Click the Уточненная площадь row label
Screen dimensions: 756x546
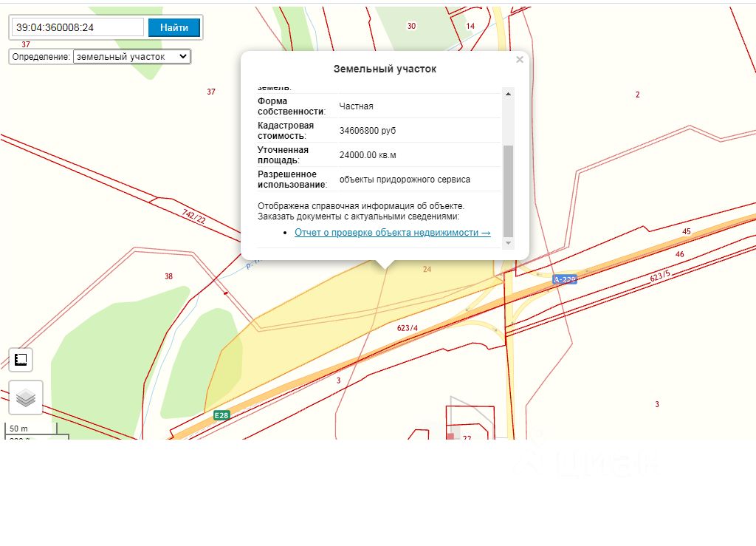tap(283, 155)
